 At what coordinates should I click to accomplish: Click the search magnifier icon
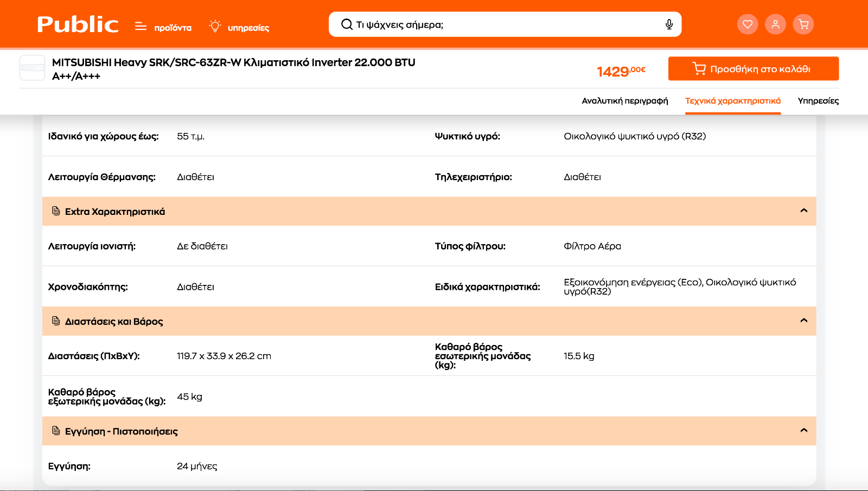pos(347,24)
